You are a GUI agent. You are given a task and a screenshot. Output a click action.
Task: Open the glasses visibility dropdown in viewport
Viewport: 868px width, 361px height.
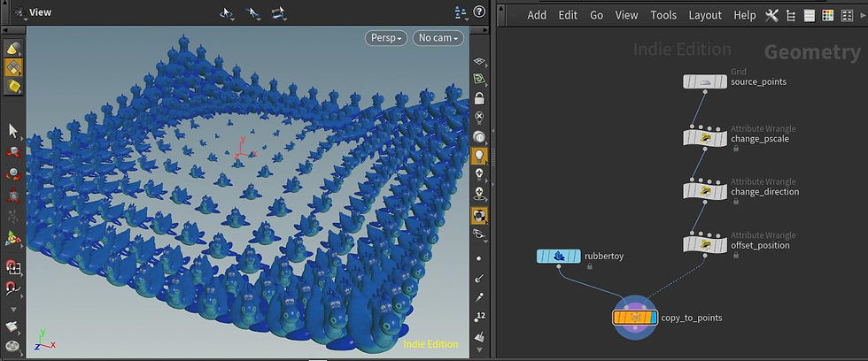point(479,235)
